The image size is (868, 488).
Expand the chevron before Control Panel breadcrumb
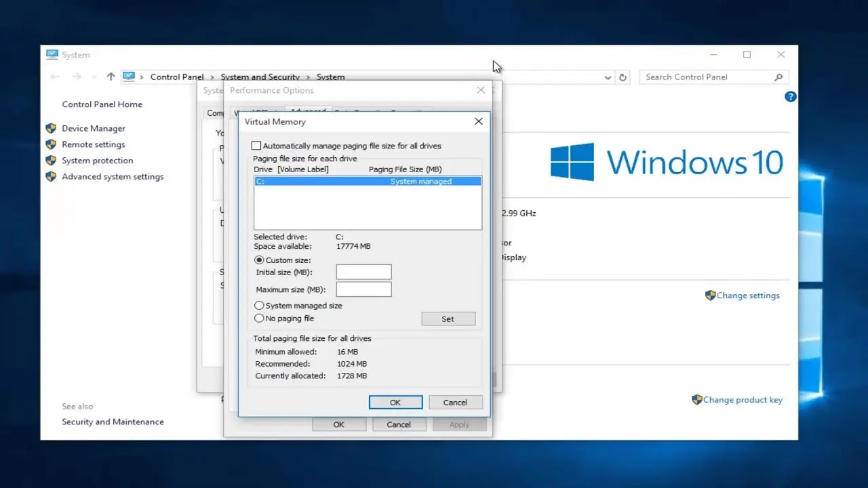coord(142,77)
